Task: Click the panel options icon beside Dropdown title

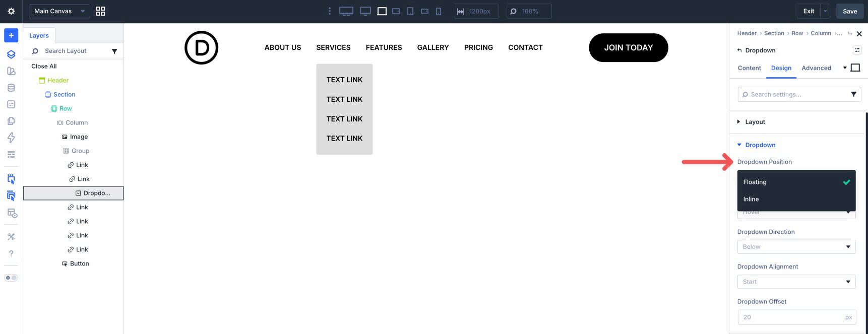Action: click(x=857, y=50)
